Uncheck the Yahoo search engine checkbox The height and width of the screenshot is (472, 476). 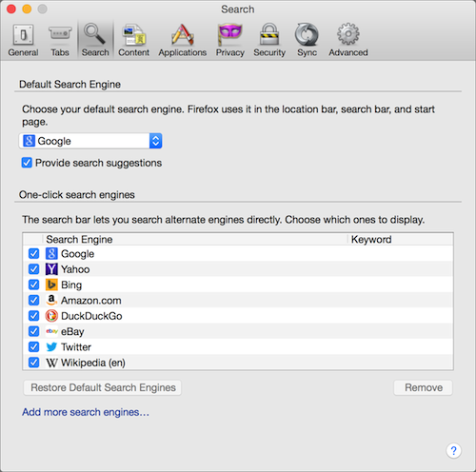(33, 269)
